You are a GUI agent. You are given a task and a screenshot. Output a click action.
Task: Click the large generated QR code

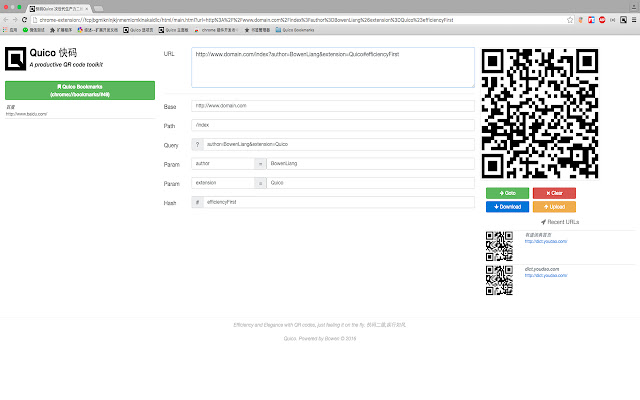[x=540, y=113]
